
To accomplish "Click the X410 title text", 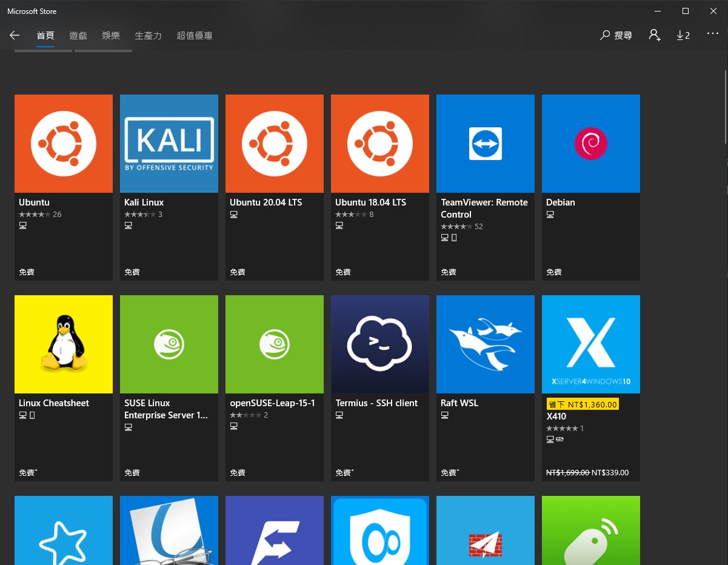I will pyautogui.click(x=556, y=416).
